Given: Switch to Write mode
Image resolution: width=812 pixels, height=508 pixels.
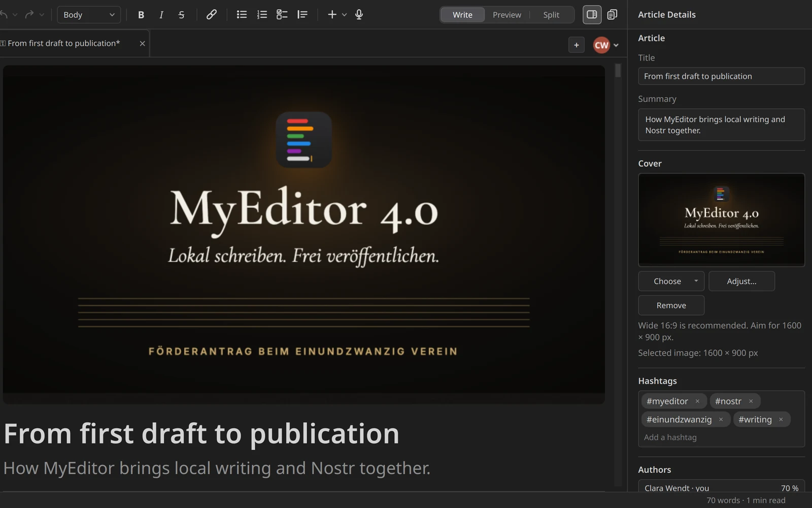Looking at the screenshot, I should point(462,15).
